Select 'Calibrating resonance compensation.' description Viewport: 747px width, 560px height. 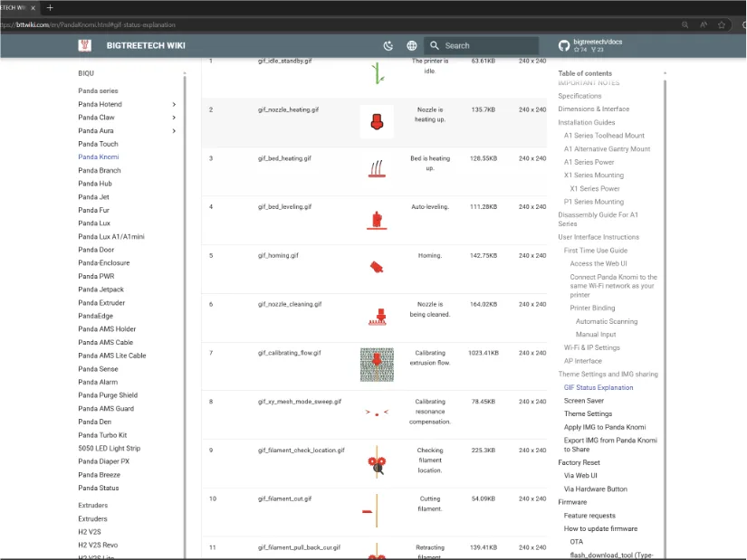[x=430, y=412]
